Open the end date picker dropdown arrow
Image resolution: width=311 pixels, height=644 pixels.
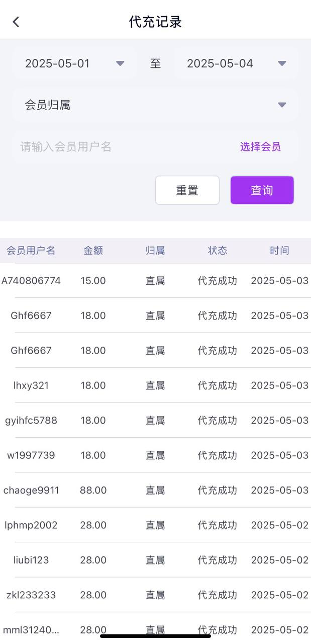pos(283,63)
